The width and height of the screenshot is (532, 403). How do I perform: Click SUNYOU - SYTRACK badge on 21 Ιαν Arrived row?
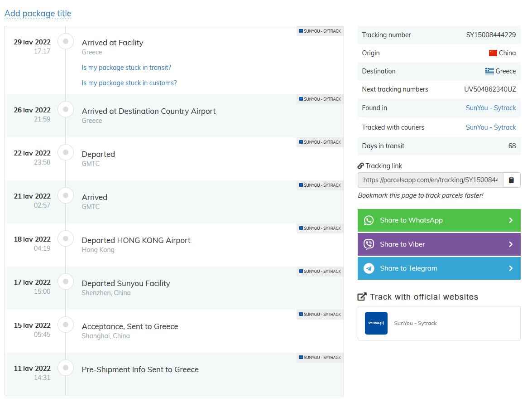(320, 185)
